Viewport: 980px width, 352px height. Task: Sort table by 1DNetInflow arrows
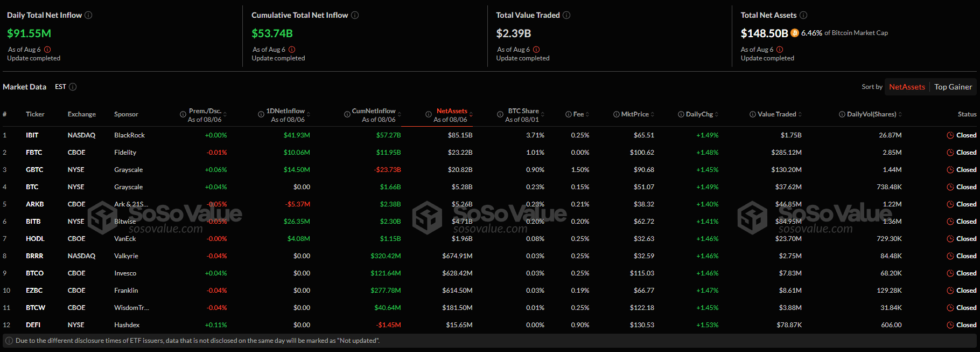pos(308,114)
